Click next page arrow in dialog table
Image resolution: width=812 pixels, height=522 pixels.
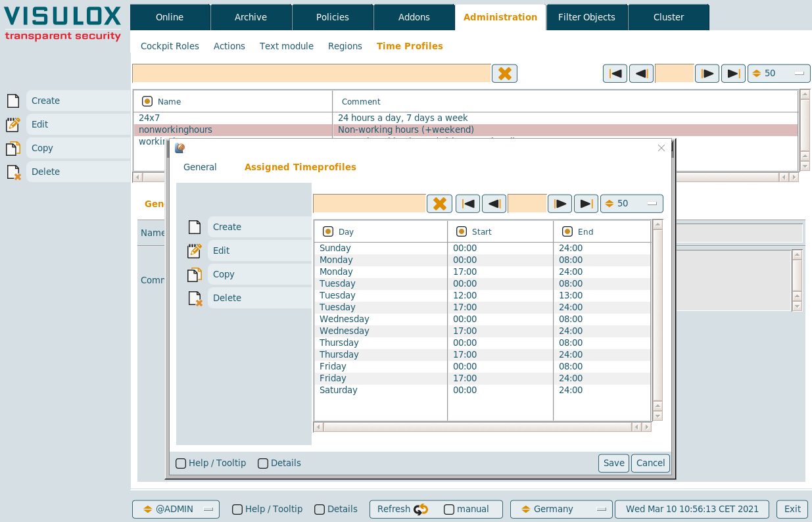click(560, 204)
